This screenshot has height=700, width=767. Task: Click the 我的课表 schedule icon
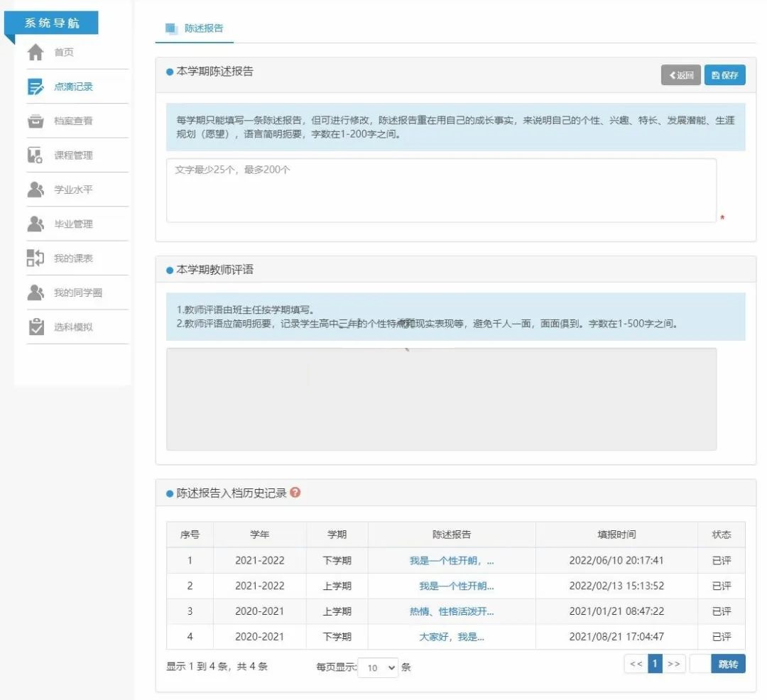point(36,258)
